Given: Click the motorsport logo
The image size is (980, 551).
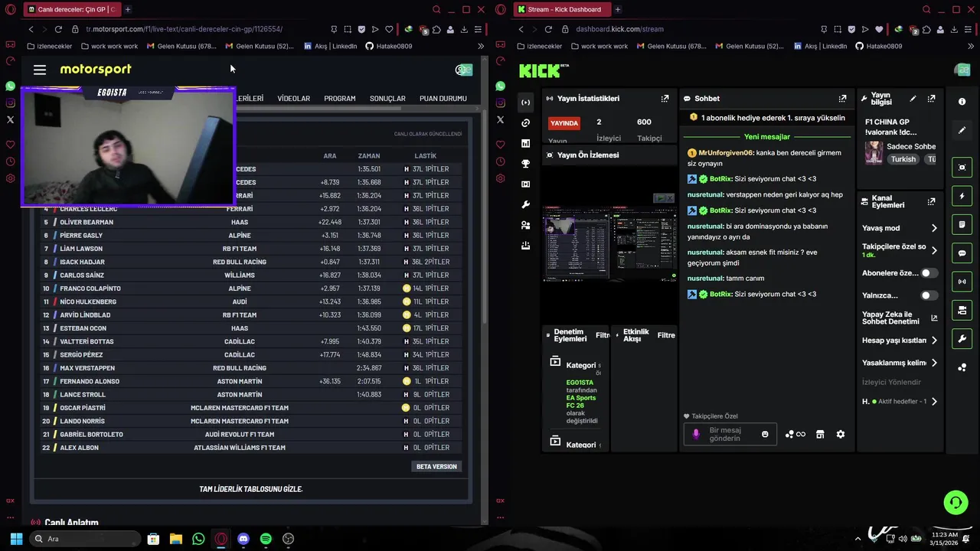Looking at the screenshot, I should [x=96, y=69].
